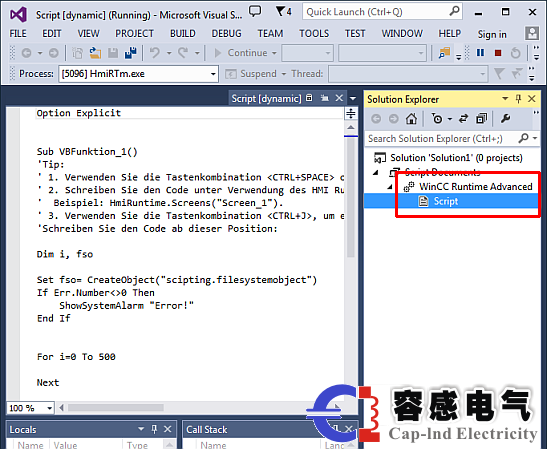Viewport: 547px width, 449px height.
Task: Open the DEBUG menu
Action: [226, 33]
